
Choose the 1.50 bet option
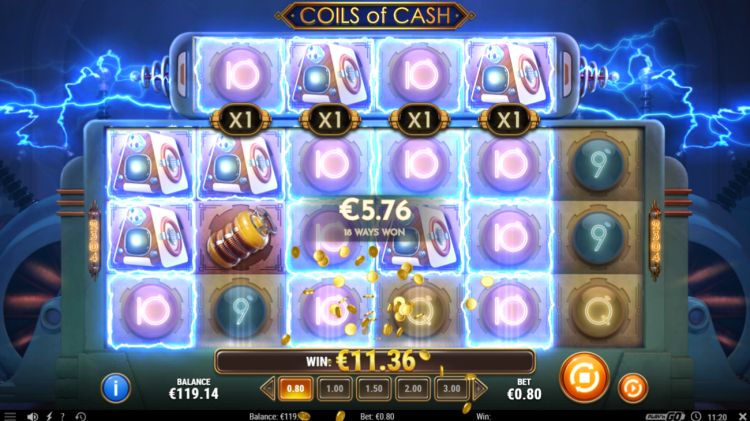[374, 388]
